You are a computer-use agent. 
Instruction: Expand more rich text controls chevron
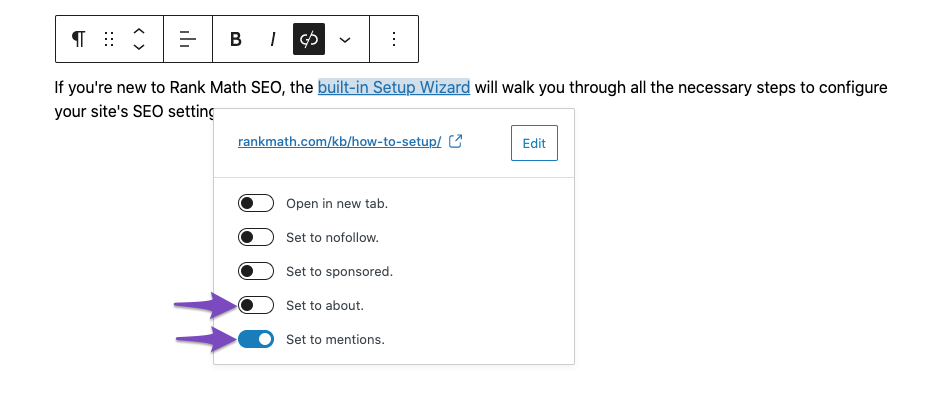coord(345,40)
